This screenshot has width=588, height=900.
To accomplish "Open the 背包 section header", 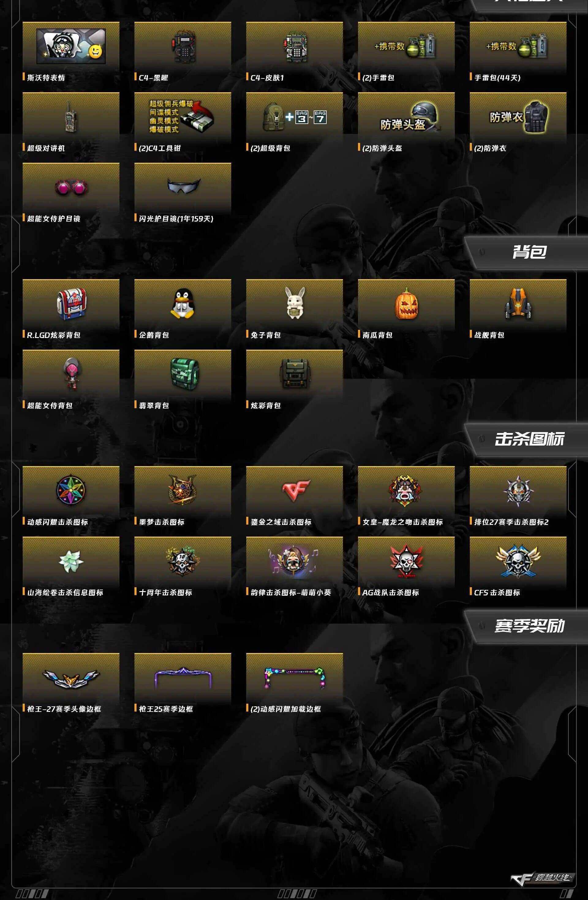I will pos(529,252).
